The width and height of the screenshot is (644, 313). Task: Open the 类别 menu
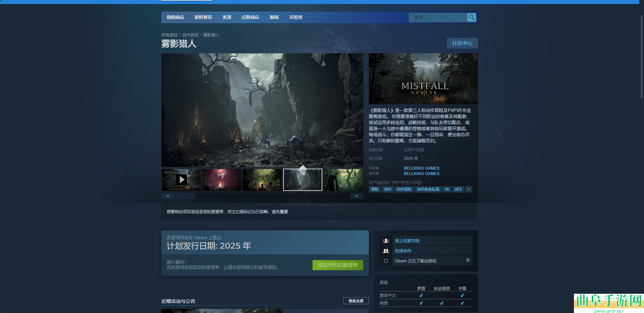pyautogui.click(x=227, y=17)
